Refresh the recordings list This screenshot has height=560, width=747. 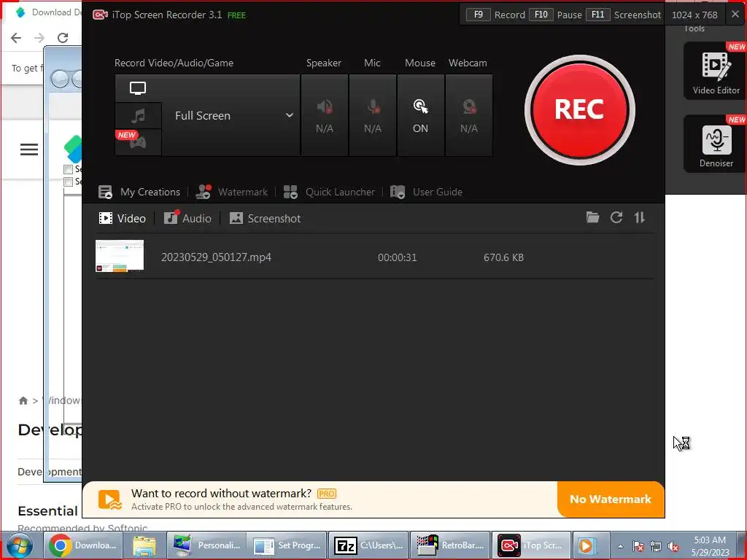(x=616, y=217)
